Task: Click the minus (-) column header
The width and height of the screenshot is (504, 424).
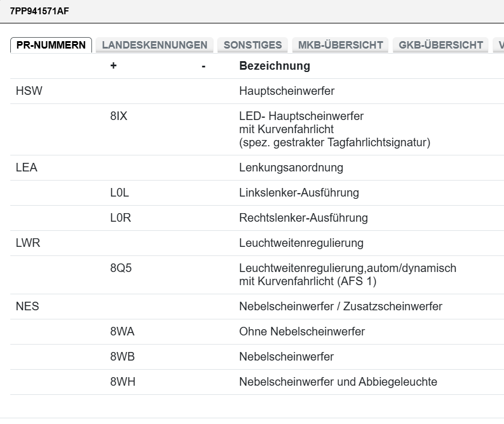Action: (x=203, y=66)
